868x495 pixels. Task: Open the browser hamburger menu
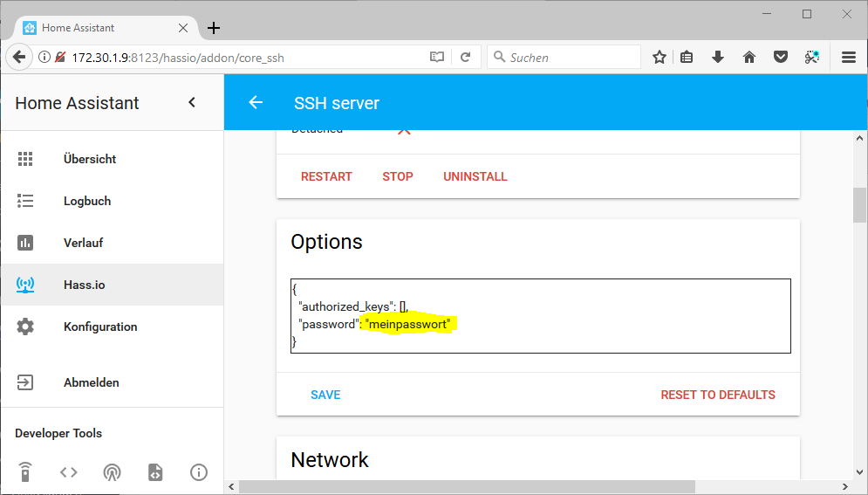849,57
